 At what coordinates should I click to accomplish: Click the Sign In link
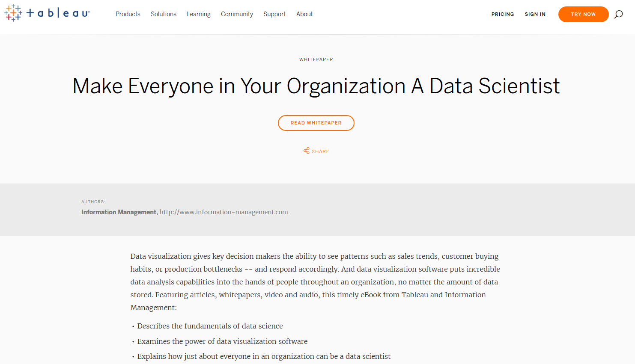[x=535, y=14]
